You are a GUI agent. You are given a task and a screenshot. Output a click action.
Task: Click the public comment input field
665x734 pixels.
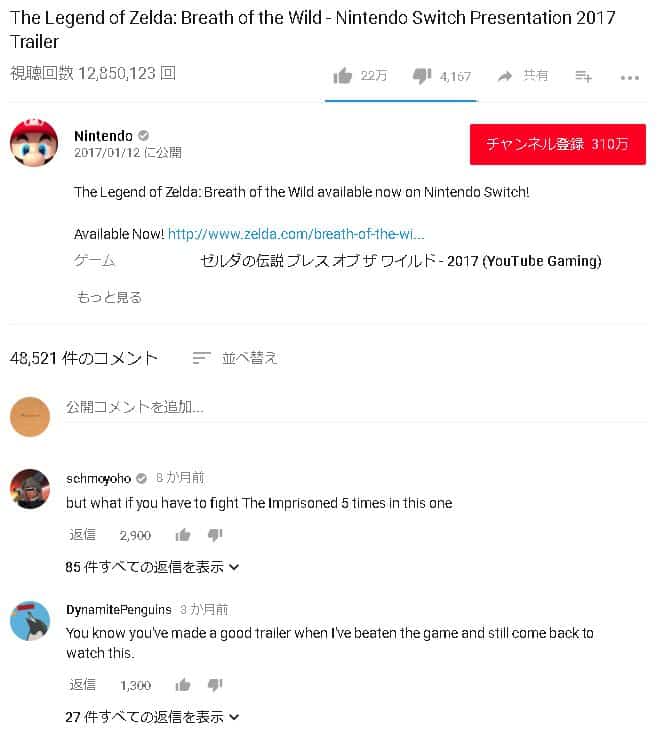click(356, 408)
